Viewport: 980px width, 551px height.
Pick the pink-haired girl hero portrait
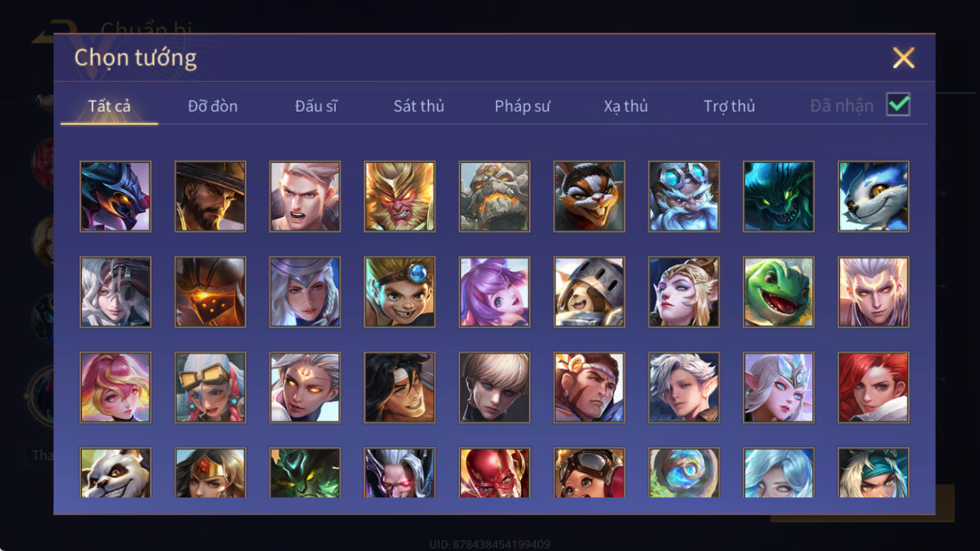(x=115, y=388)
